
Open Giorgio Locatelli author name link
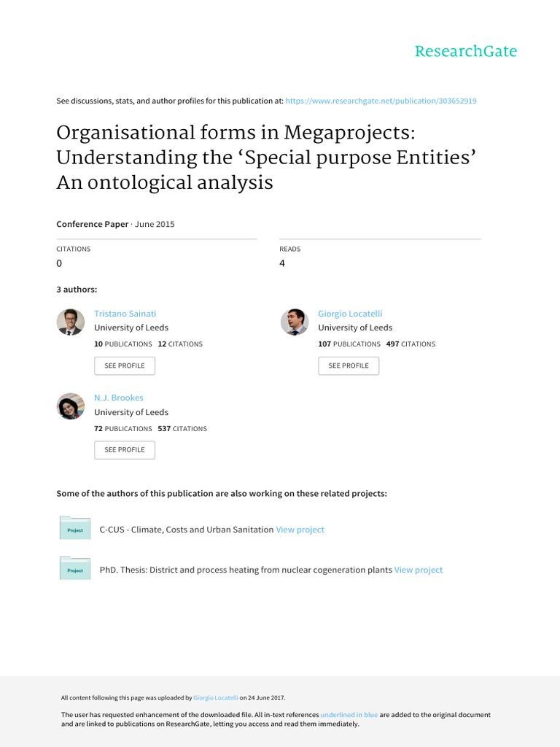[350, 313]
